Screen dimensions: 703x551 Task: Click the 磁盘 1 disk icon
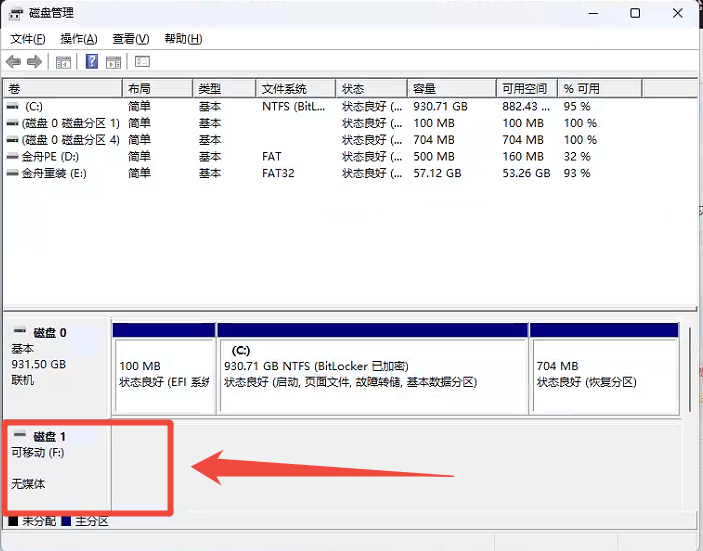coord(20,434)
